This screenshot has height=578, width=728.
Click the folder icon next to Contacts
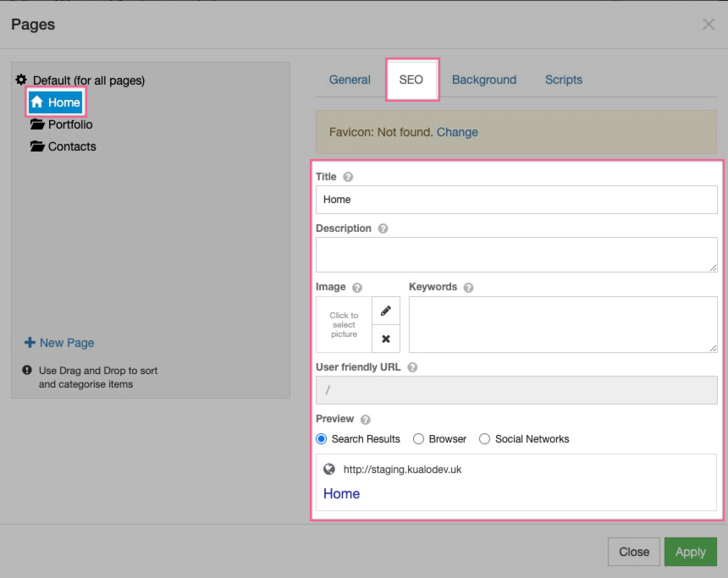37,146
